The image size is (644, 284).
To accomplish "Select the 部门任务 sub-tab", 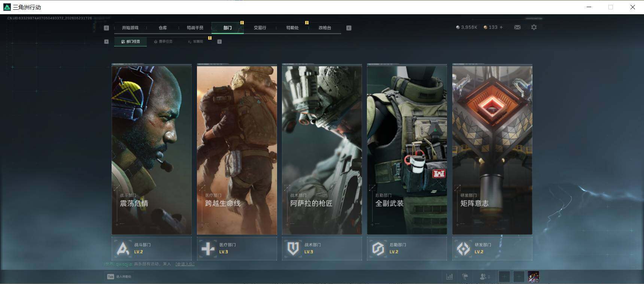I will click(x=130, y=42).
